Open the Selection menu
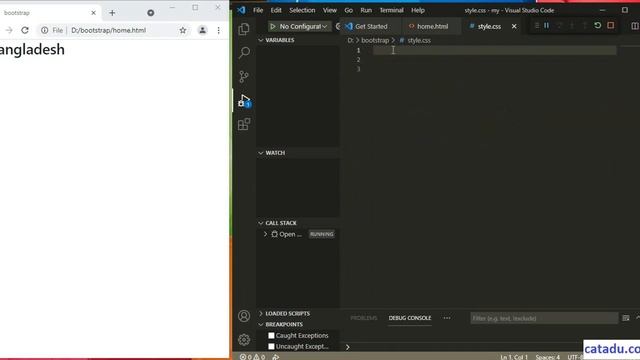Image resolution: width=640 pixels, height=360 pixels. coord(302,10)
